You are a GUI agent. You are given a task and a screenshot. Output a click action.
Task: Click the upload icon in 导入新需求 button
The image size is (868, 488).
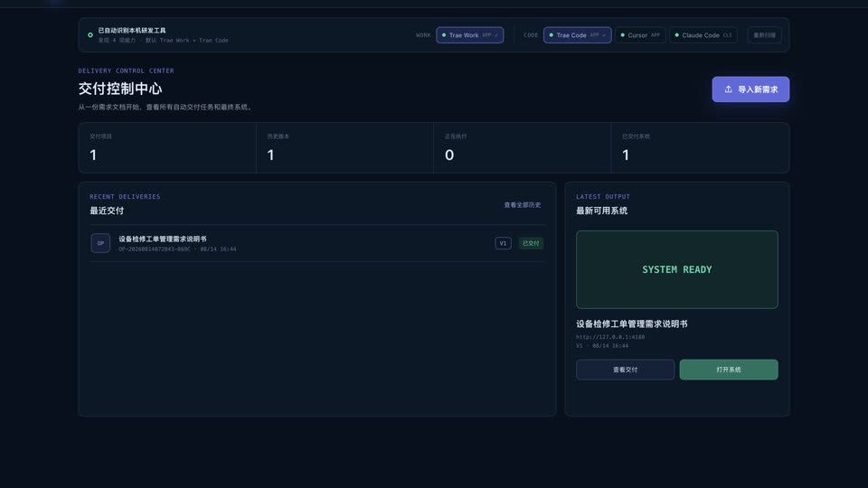pos(728,89)
